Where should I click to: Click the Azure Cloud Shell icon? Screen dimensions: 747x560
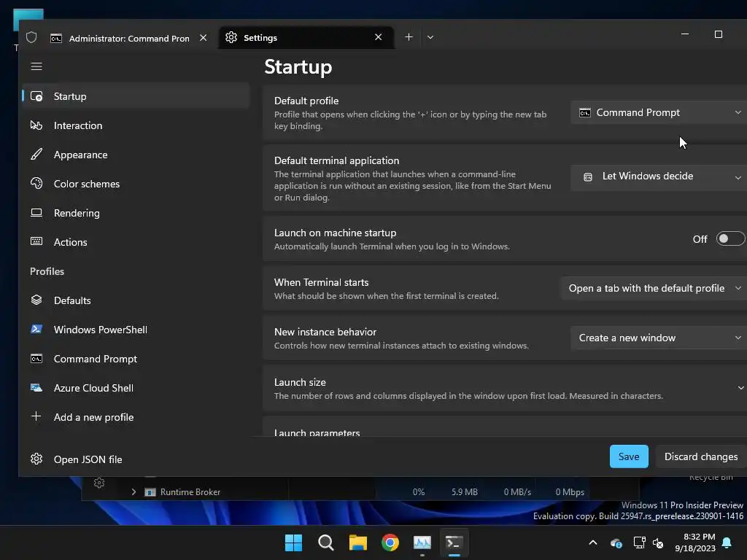pos(36,388)
